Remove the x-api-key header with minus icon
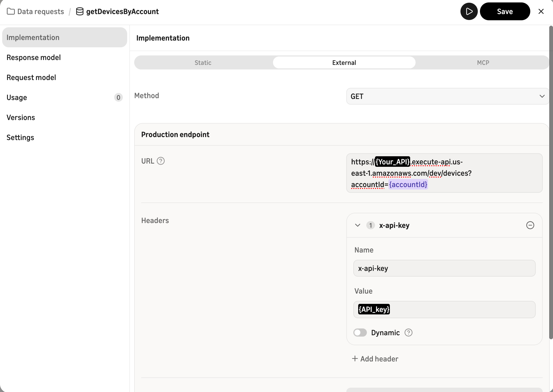The width and height of the screenshot is (553, 392). coord(530,225)
